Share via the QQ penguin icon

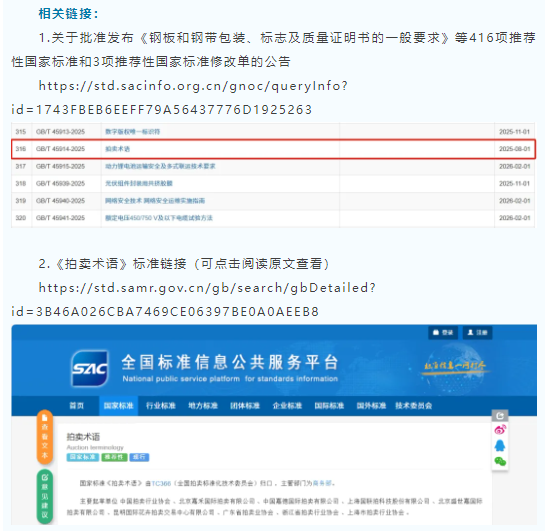coord(500,445)
